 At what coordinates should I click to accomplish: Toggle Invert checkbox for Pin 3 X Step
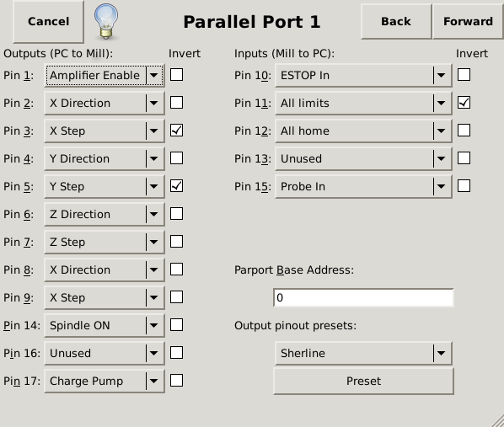[x=176, y=131]
